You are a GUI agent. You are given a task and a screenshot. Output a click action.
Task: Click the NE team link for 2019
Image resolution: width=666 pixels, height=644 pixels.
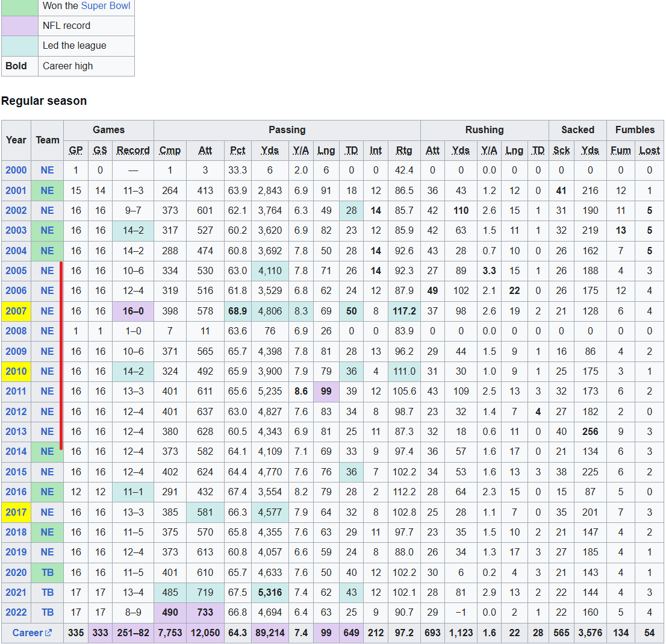click(x=47, y=552)
